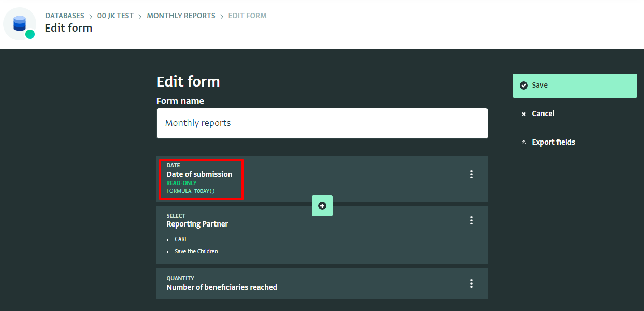Click EDIT FORM breadcrumb item
Screen dimensions: 644x311
tap(248, 16)
